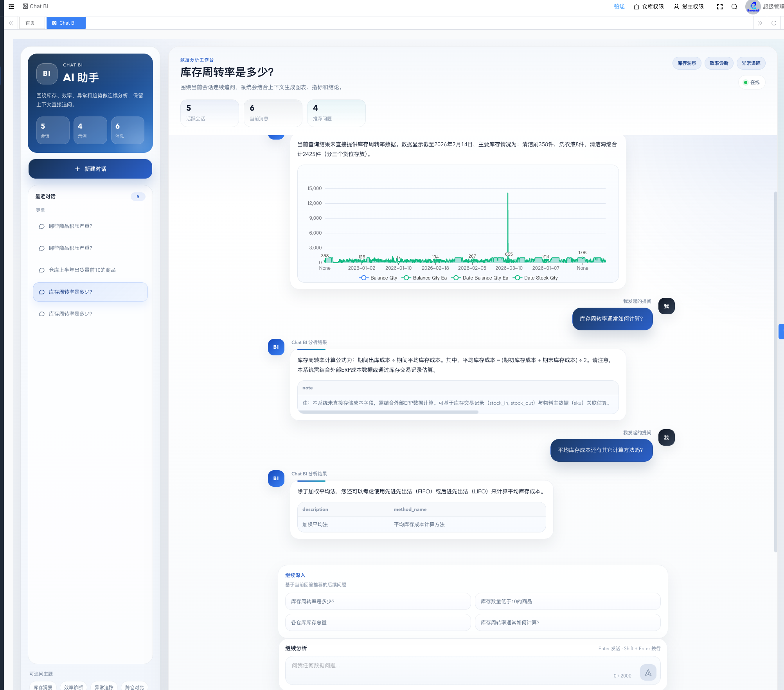Toggle Balance Qty Ea legend series
Viewport: 784px width, 690px height.
(424, 278)
